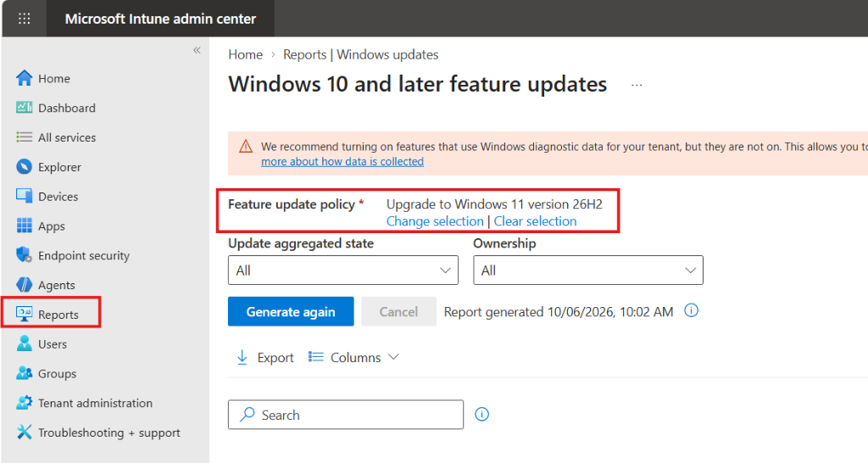This screenshot has width=868, height=463.
Task: Open the app launcher waffle icon
Action: pyautogui.click(x=25, y=19)
